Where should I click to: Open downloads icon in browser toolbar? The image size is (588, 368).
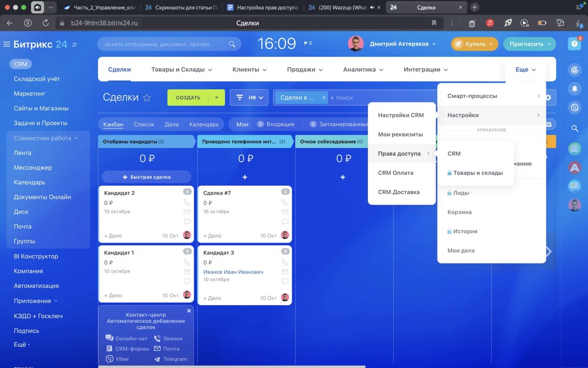(x=578, y=23)
